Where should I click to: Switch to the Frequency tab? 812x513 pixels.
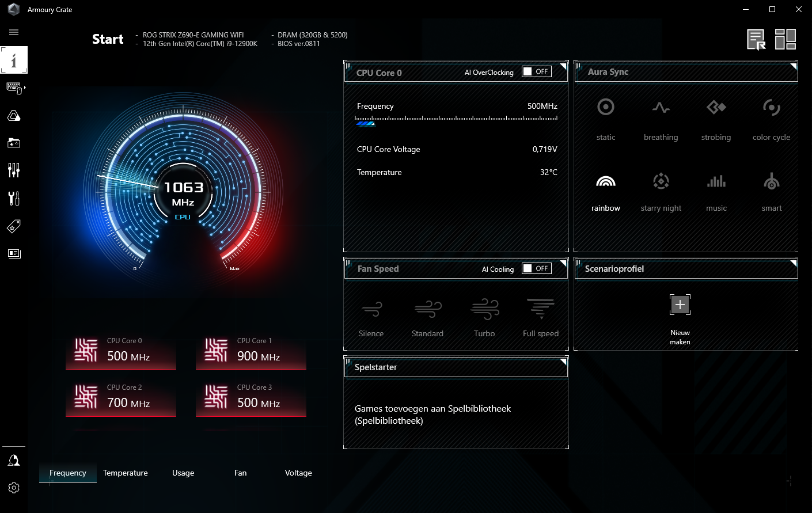pos(68,473)
